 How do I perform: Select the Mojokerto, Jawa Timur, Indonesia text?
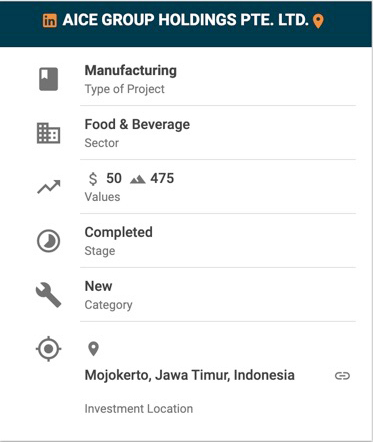coord(190,375)
